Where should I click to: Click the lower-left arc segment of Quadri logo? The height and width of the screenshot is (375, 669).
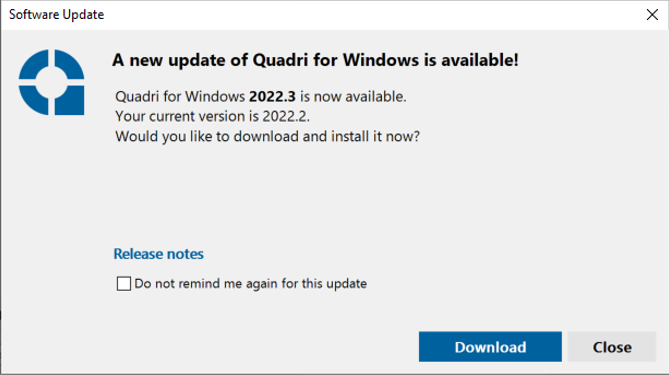32,101
